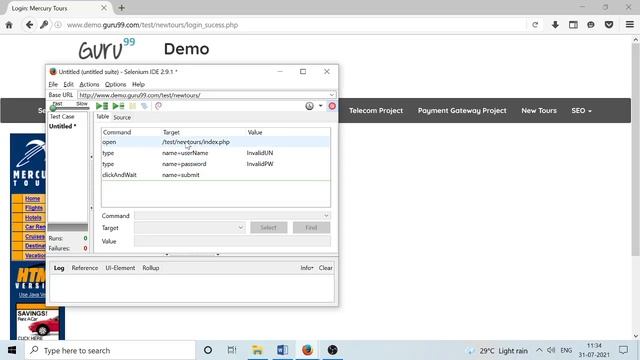Click the site information icon in address bar

click(58, 25)
